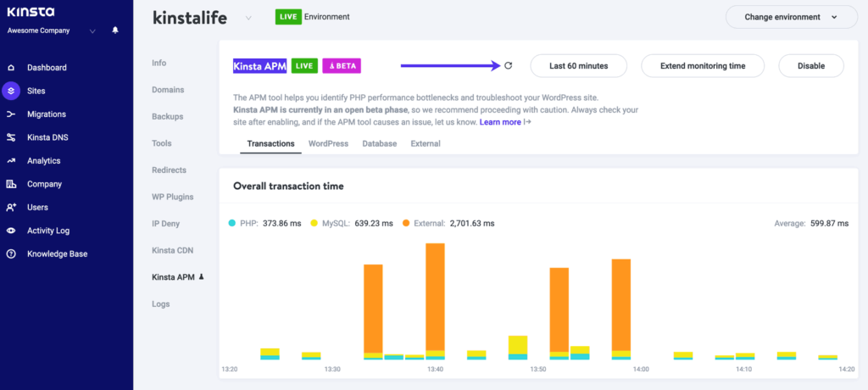Click the Overall transaction time heading
868x390 pixels.
288,187
